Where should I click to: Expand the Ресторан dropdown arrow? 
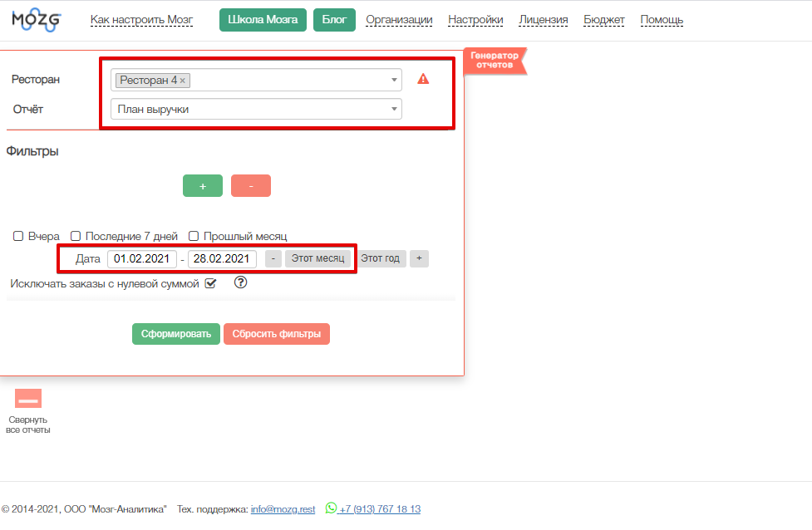tap(394, 80)
